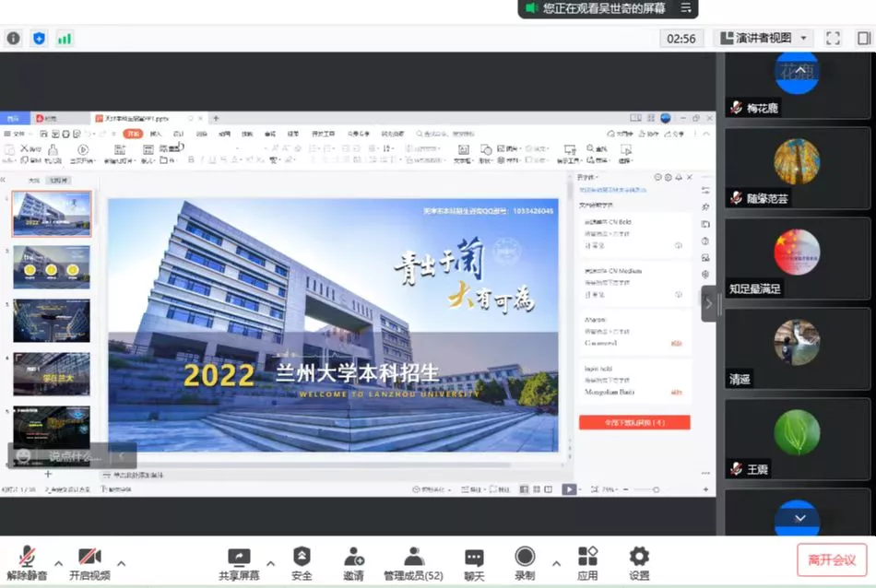Click the cut icon in the WPS ribbon
This screenshot has height=588, width=876.
[24, 148]
